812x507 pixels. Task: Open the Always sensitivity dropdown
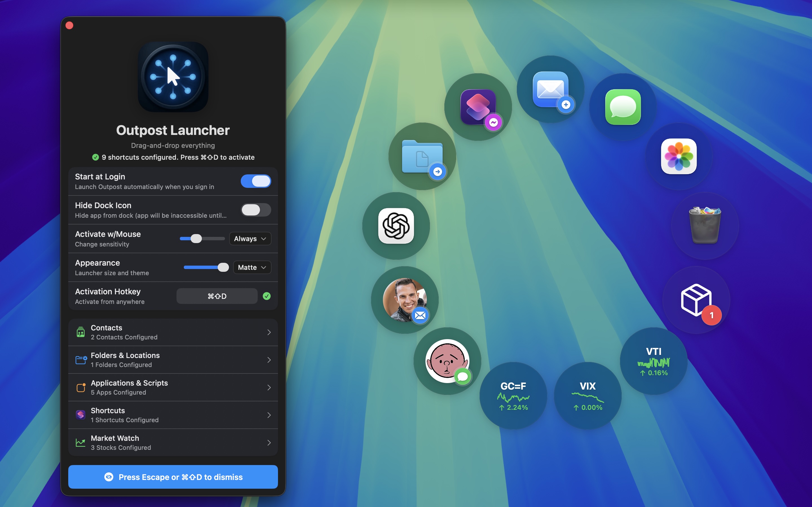point(250,238)
